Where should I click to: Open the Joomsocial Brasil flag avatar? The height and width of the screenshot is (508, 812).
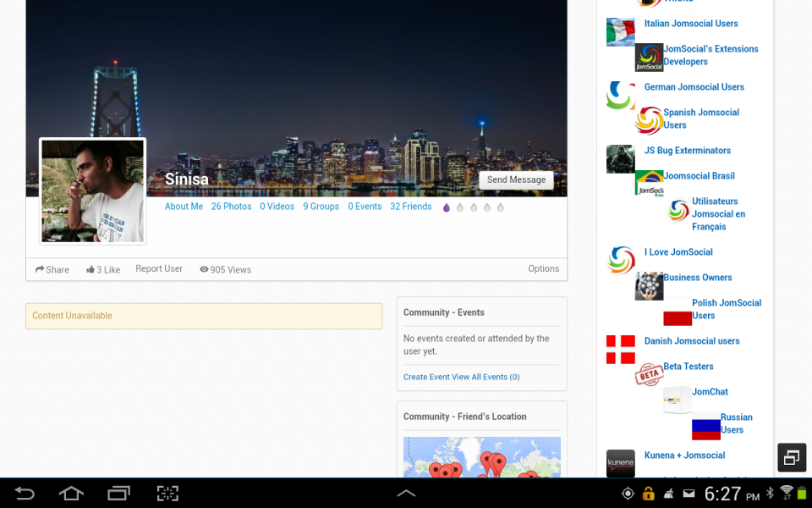[x=649, y=183]
